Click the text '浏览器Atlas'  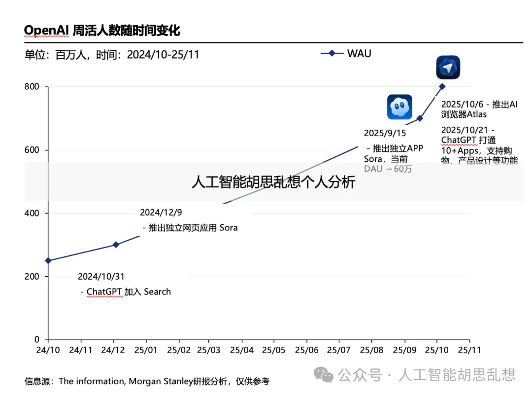point(464,114)
